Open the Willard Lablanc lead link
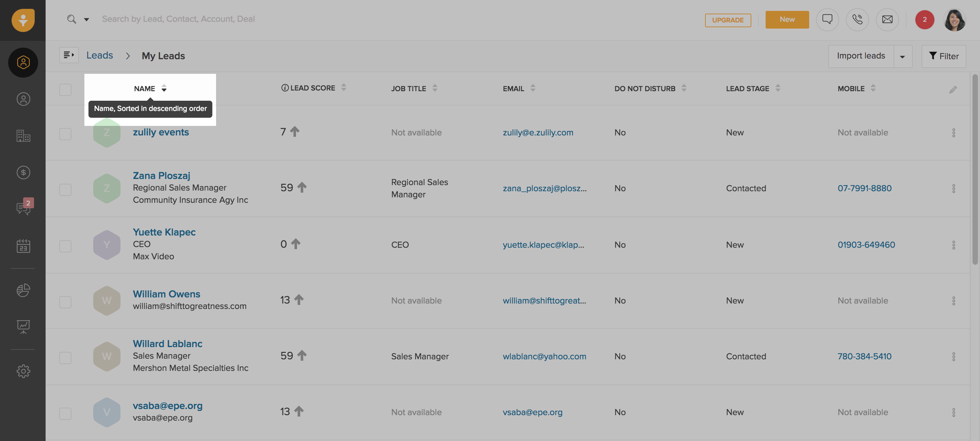The height and width of the screenshot is (441, 980). [167, 344]
